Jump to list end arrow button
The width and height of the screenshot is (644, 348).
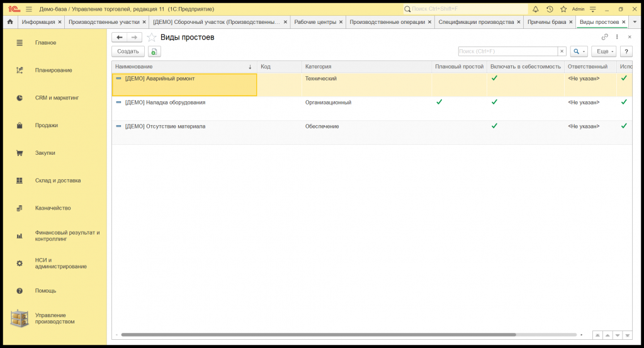point(627,335)
